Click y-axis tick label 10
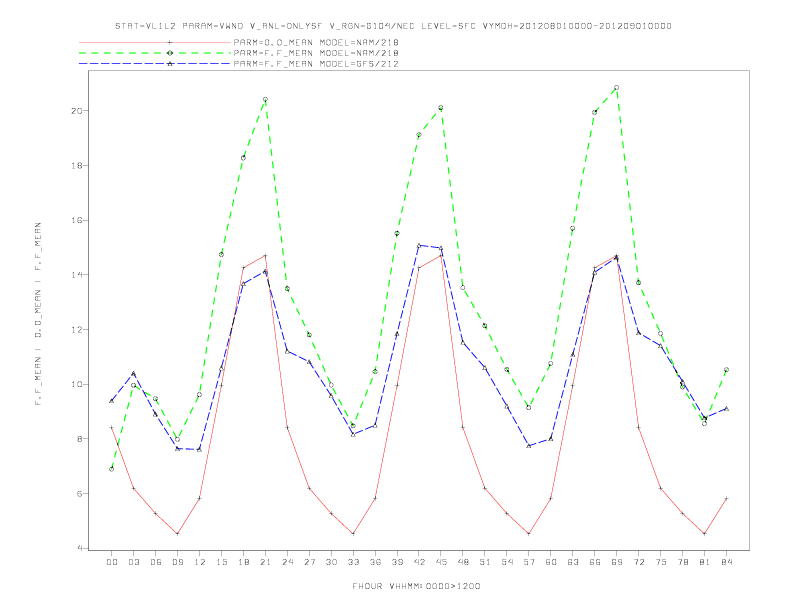792x612 pixels. click(x=78, y=384)
